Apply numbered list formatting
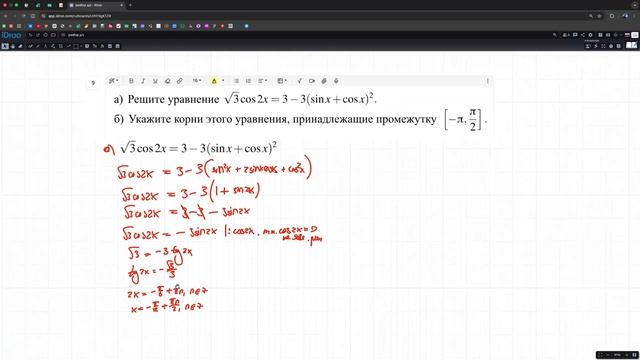Screen dimensions: 640x360 (x=248, y=81)
